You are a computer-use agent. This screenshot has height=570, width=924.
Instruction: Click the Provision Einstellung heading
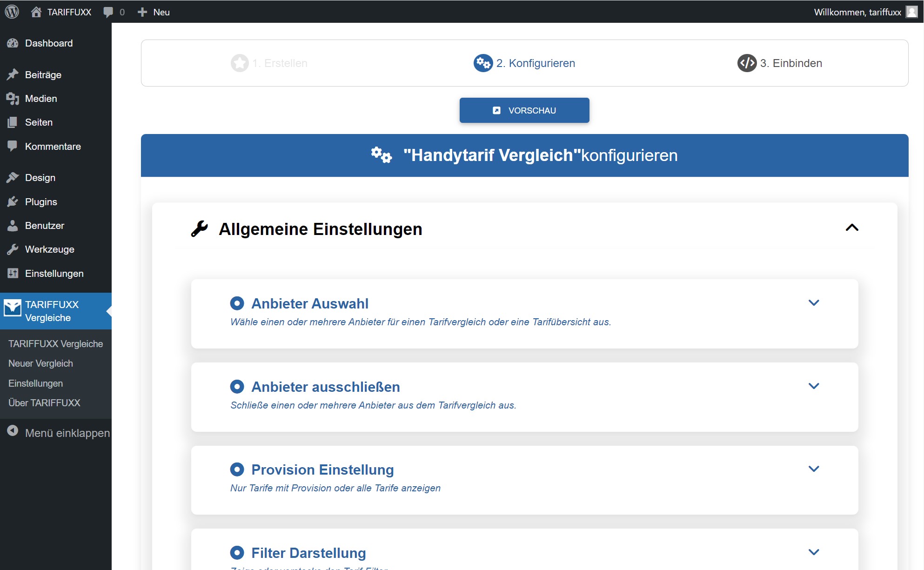322,469
